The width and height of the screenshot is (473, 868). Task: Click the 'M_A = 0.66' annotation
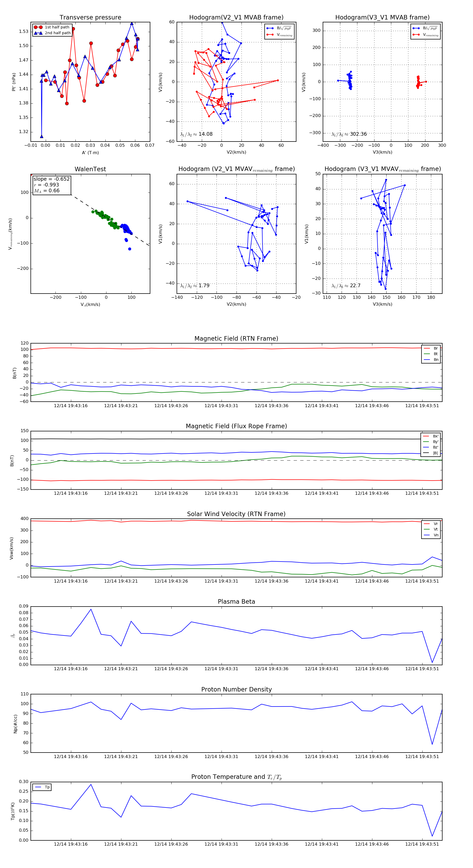[47, 191]
